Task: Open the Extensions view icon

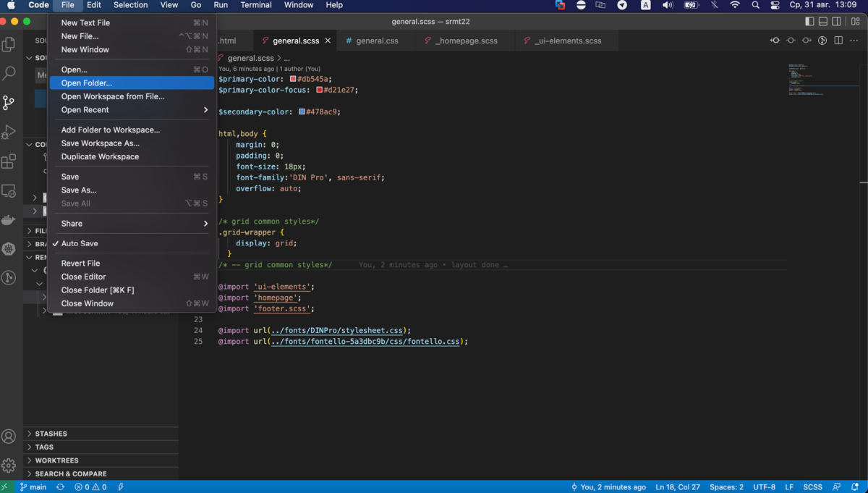Action: point(9,161)
